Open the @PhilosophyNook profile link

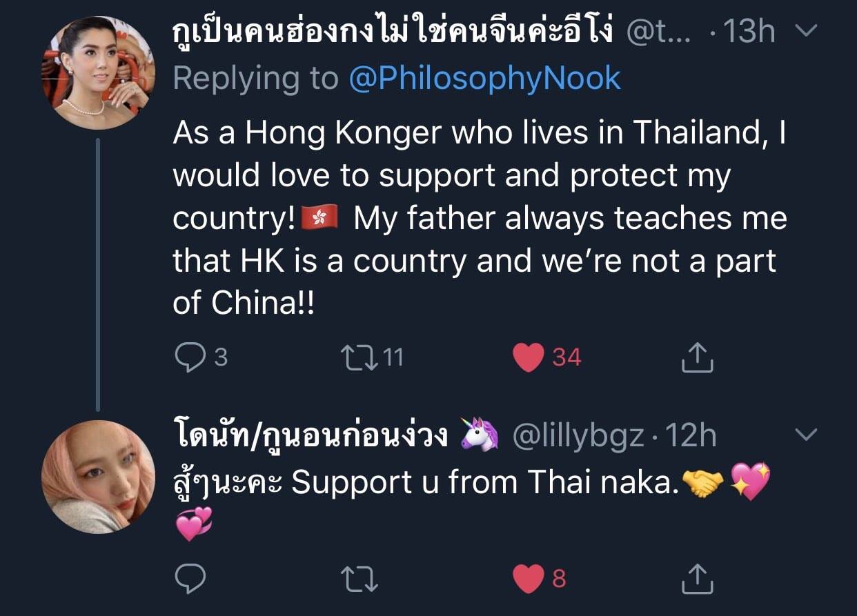coord(484,79)
